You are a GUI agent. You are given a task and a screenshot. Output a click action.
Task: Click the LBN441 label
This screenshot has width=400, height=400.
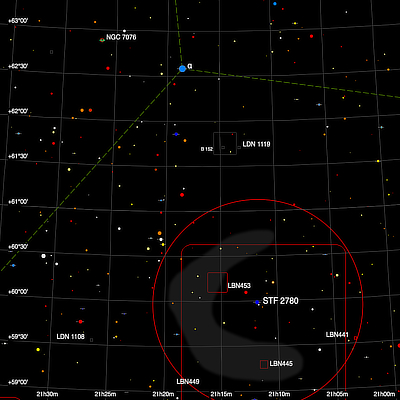[337, 334]
